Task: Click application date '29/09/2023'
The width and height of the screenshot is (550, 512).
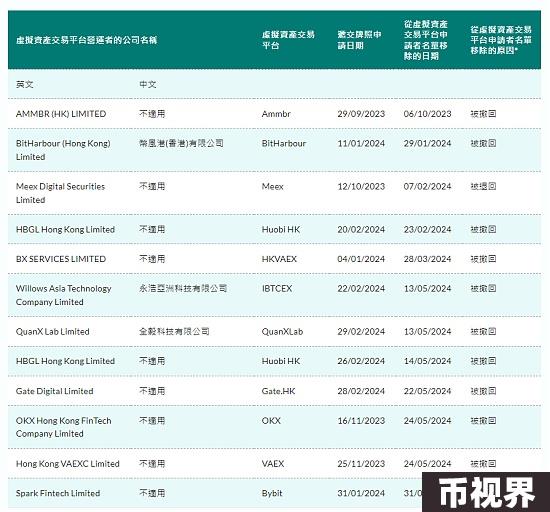Action: 361,114
